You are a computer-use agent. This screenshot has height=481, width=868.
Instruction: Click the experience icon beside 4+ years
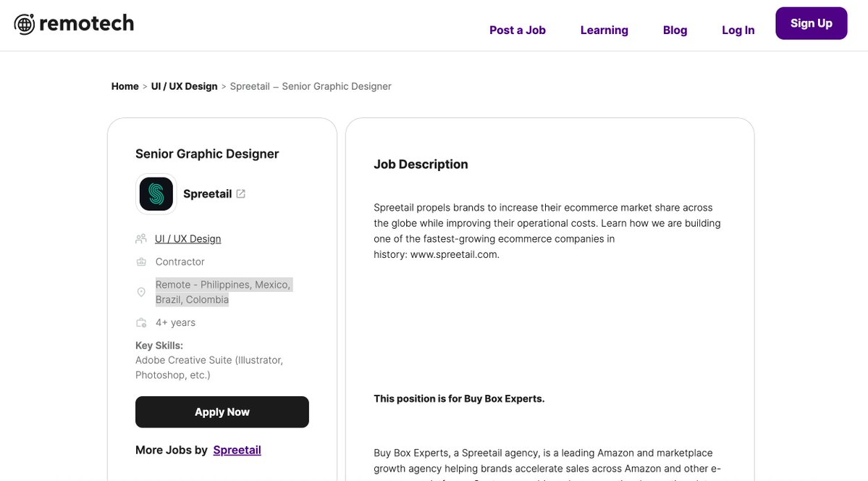[141, 322]
